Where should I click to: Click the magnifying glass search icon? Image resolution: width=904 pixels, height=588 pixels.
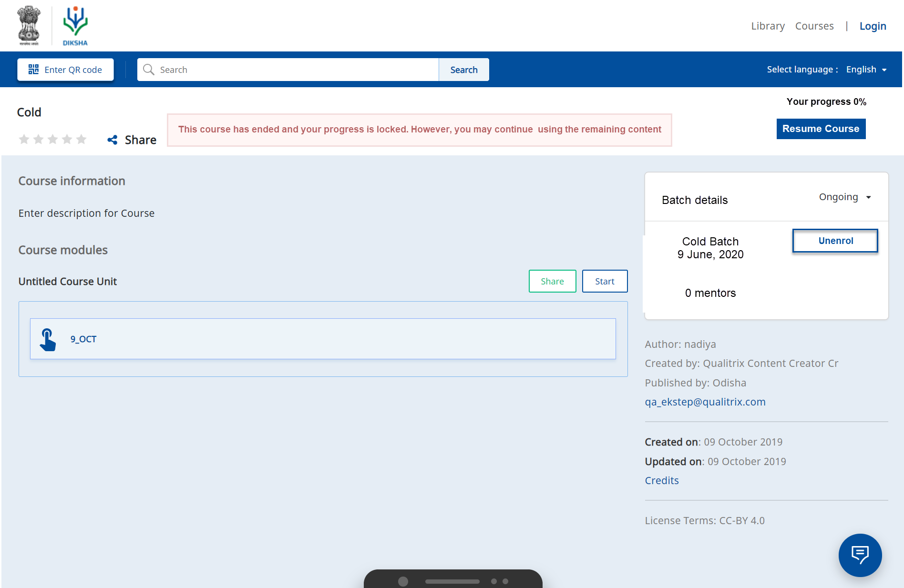coord(149,70)
